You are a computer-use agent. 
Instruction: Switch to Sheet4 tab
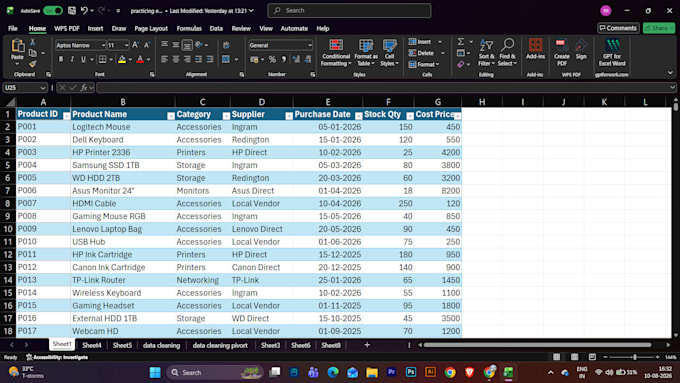coord(92,345)
